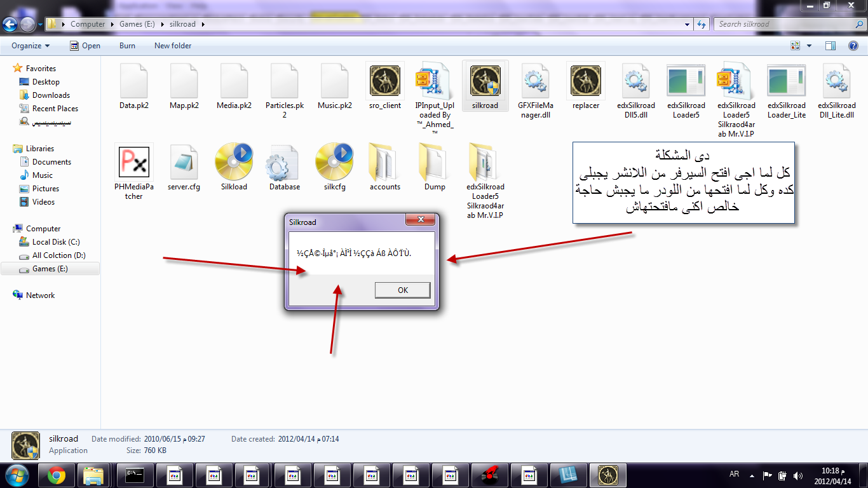Image resolution: width=868 pixels, height=488 pixels.
Task: Open the Organize menu
Action: click(31, 46)
